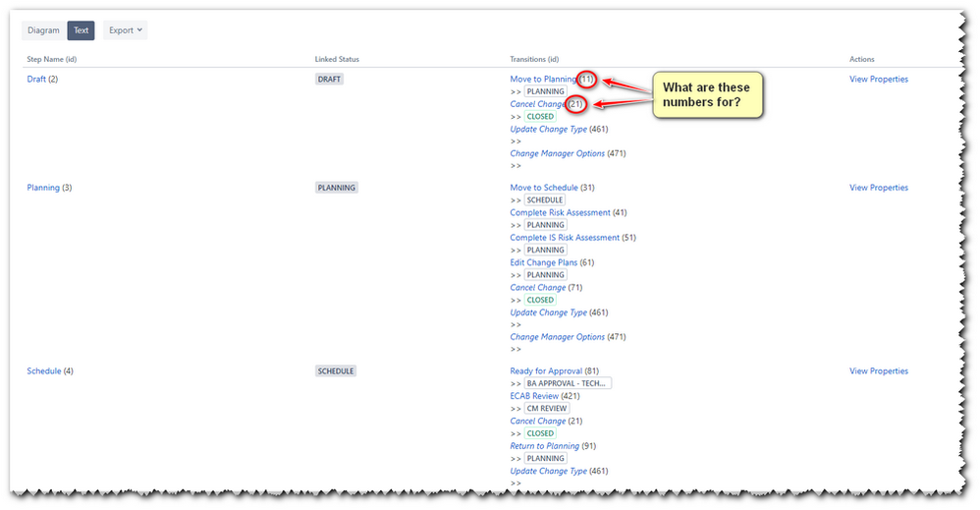Click the Linked Status column header
The image size is (980, 510).
337,59
